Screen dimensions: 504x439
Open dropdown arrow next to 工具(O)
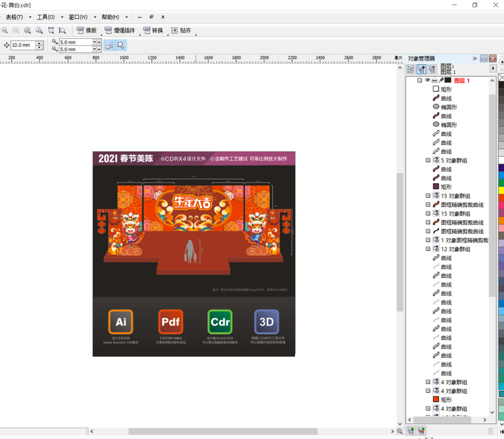(62, 17)
